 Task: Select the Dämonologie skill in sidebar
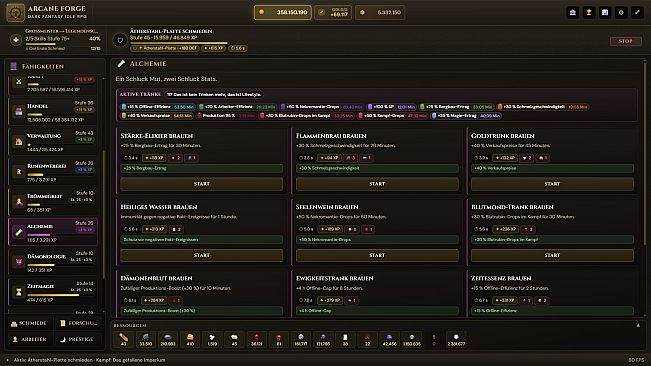pos(53,262)
